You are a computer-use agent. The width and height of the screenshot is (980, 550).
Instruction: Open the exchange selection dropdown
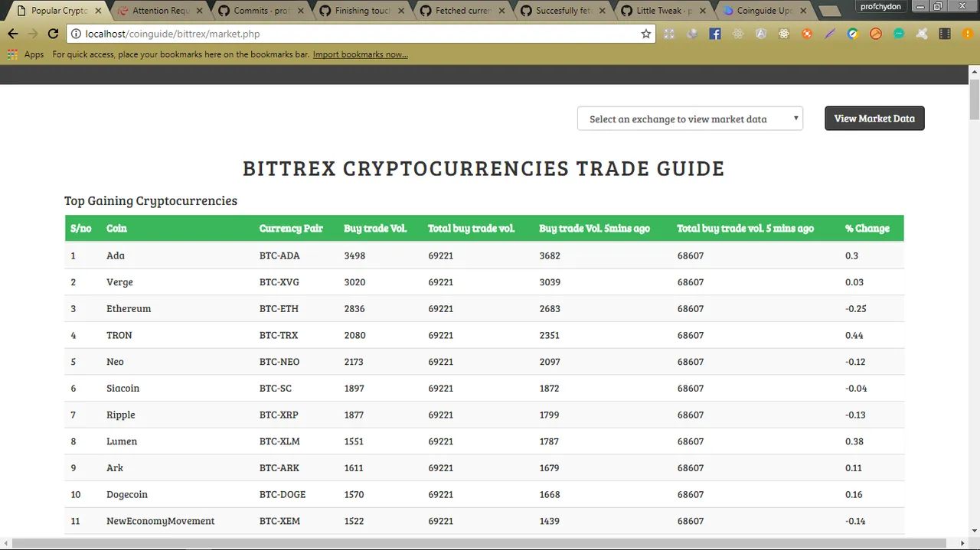point(690,119)
